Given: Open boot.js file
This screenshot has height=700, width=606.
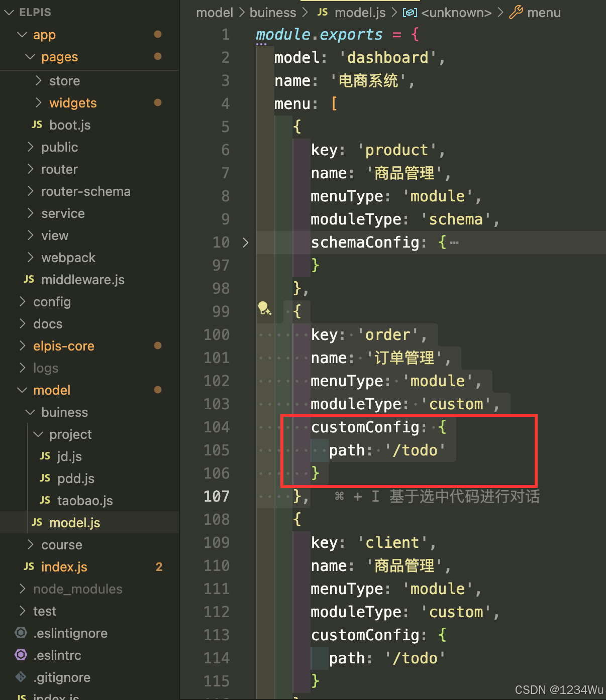Looking at the screenshot, I should pos(70,125).
